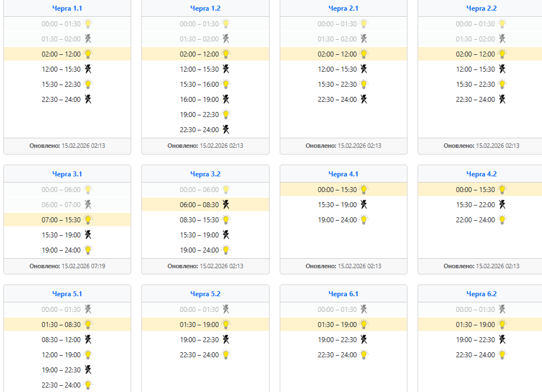Select the Черга 6.2 heading link

click(481, 294)
